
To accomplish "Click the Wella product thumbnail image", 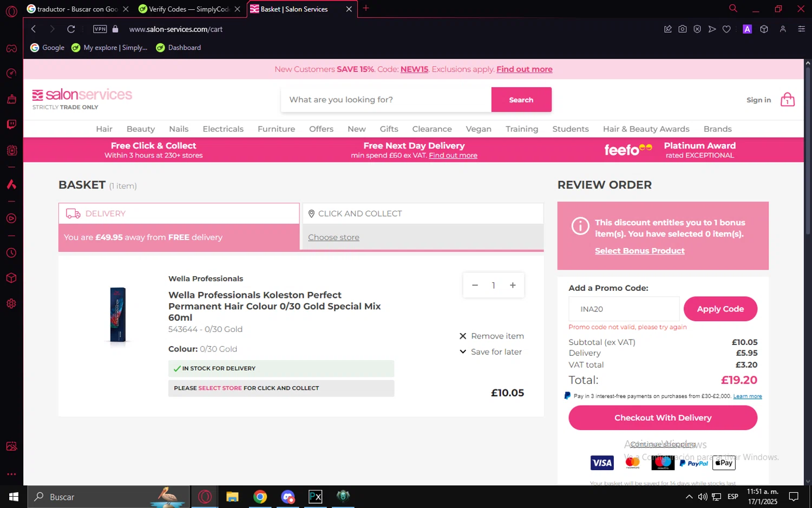I will (x=118, y=315).
